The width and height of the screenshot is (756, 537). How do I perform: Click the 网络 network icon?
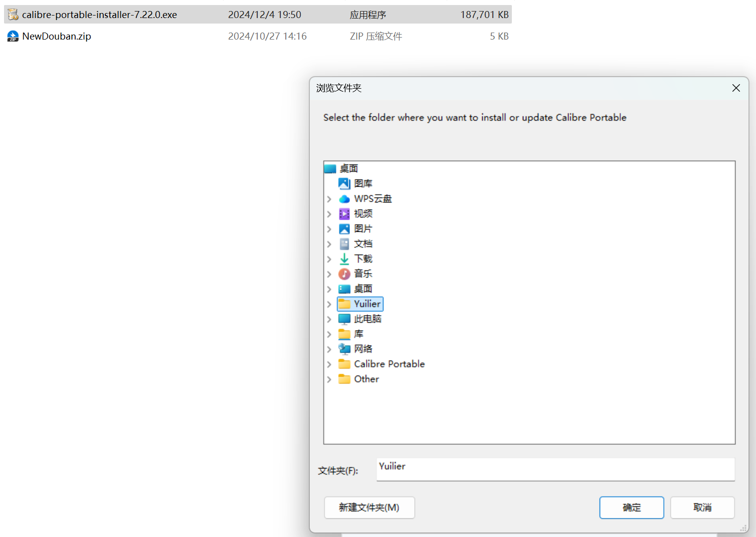344,349
